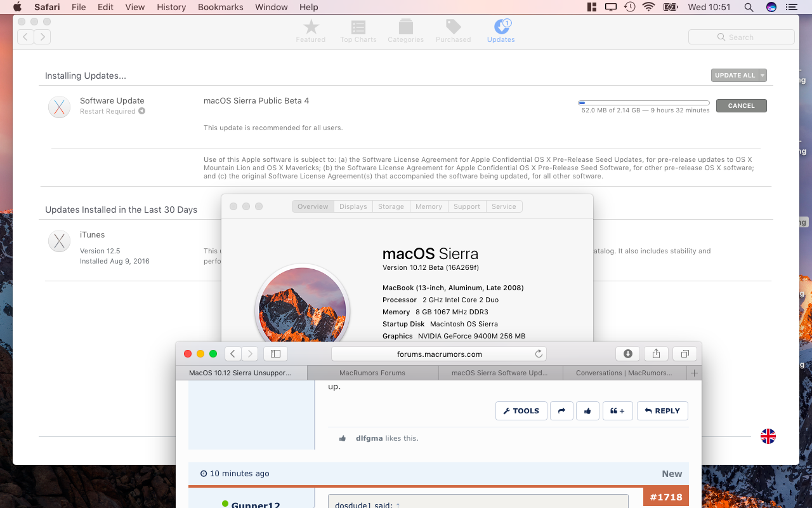
Task: Open Purchased in App Store toolbar
Action: click(x=453, y=30)
